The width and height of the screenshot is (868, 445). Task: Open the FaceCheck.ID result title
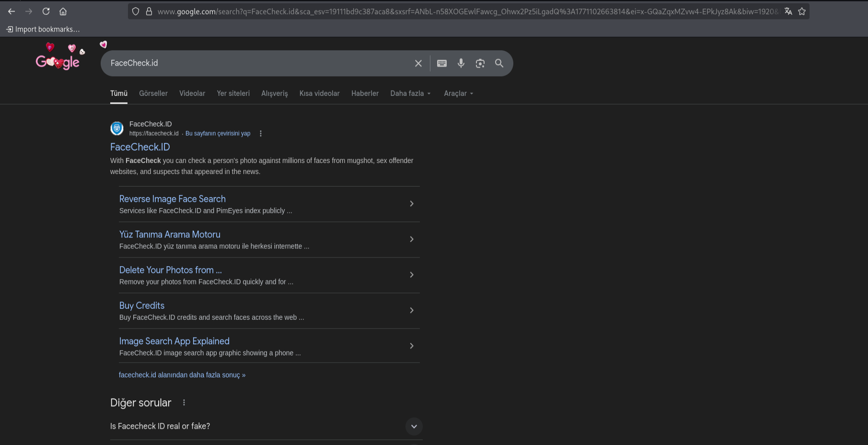140,147
